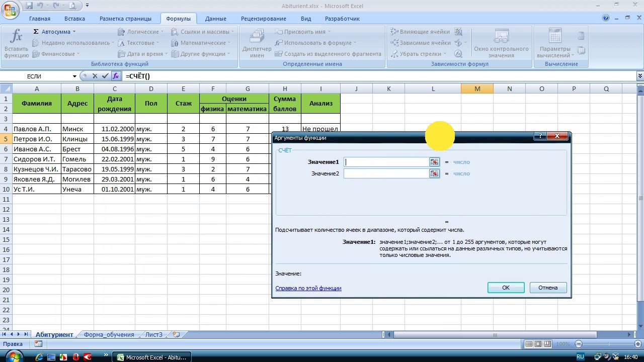644x362 pixels.
Task: Click the fx button in formula bar
Action: [x=116, y=76]
